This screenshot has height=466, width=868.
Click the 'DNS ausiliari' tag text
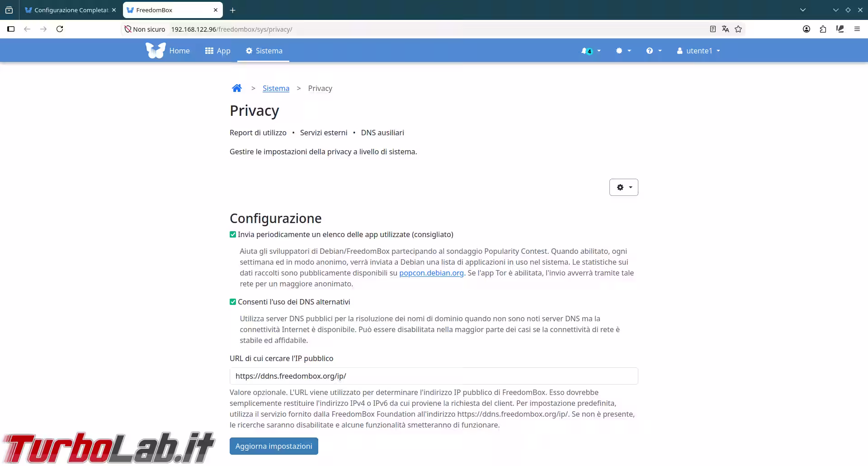382,133
